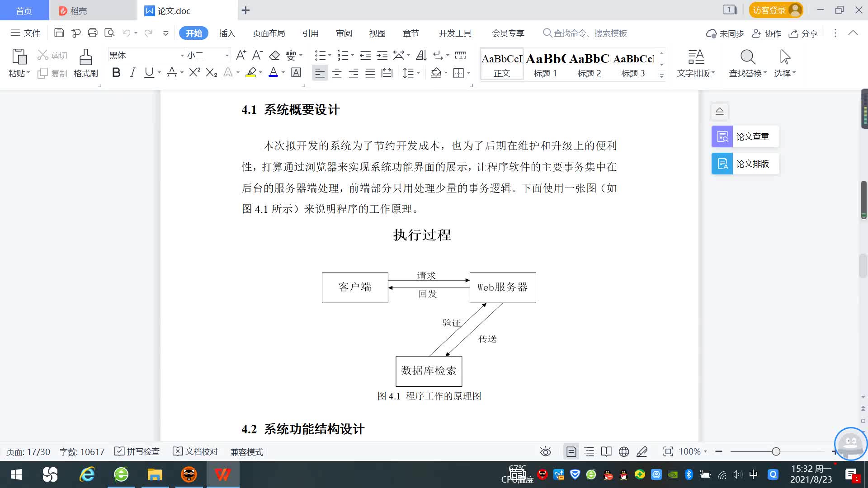The image size is (868, 488).
Task: Apply subscript formatting
Action: pyautogui.click(x=212, y=72)
